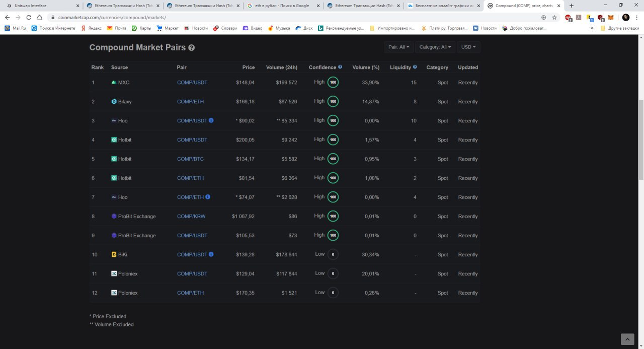
Task: Close the Uniswap Interface tab
Action: pyautogui.click(x=77, y=6)
